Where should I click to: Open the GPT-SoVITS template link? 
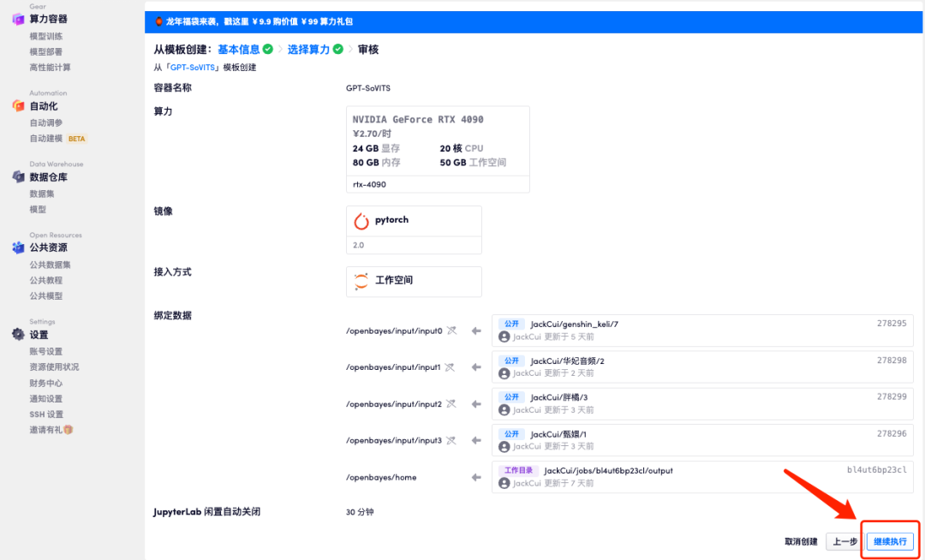tap(194, 68)
